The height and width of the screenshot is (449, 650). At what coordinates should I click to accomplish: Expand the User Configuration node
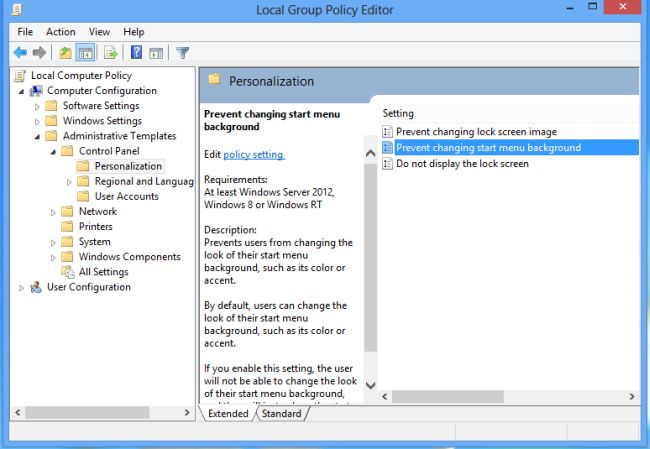pyautogui.click(x=21, y=288)
